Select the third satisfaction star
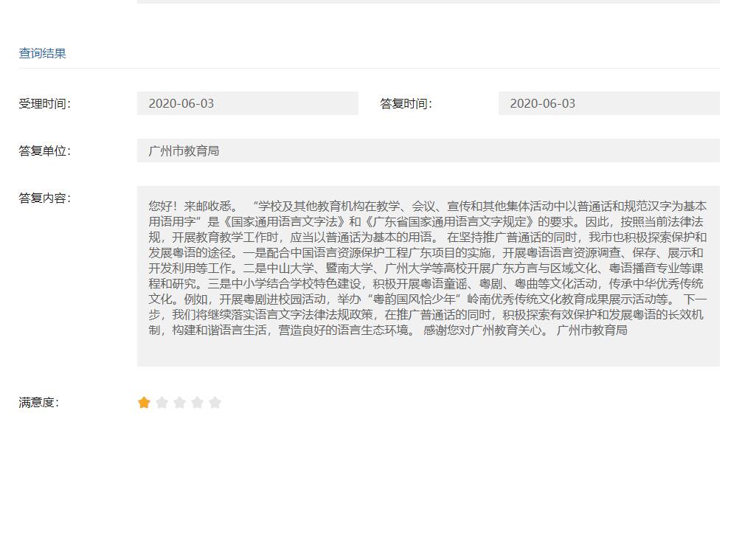Screen dimensions: 756x537 (179, 402)
